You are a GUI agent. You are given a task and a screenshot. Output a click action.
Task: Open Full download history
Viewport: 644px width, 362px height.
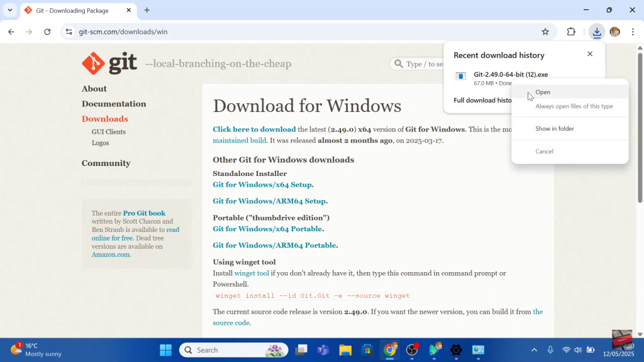pos(482,100)
